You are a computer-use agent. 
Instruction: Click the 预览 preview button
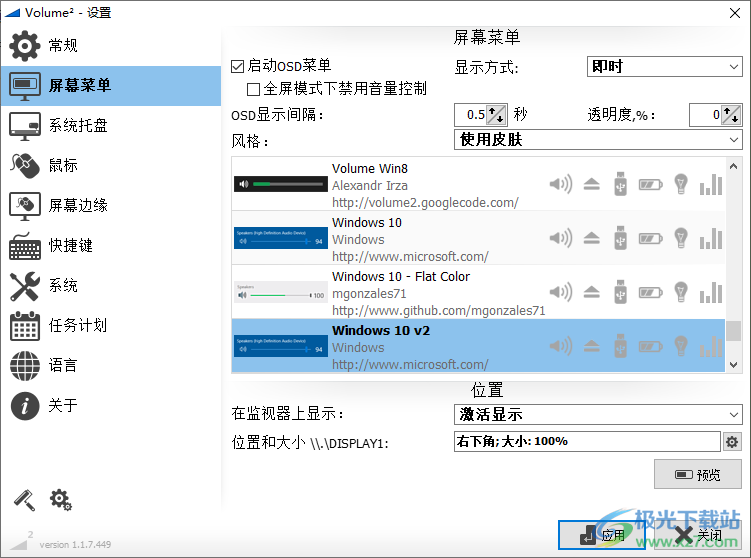pyautogui.click(x=698, y=475)
